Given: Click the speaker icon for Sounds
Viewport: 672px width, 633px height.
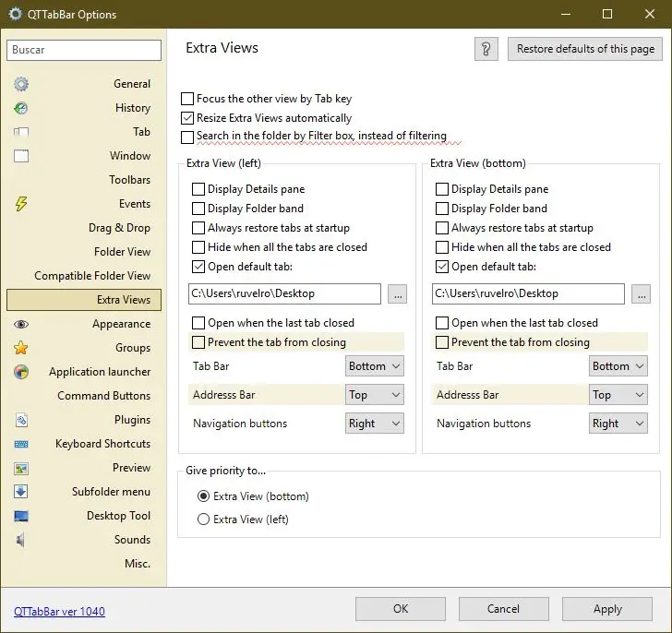Looking at the screenshot, I should click(20, 540).
